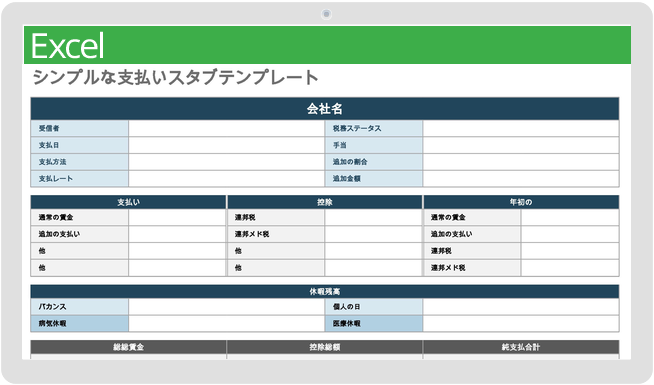Select the 支払方法 label cell
The width and height of the screenshot is (654, 385).
click(80, 162)
